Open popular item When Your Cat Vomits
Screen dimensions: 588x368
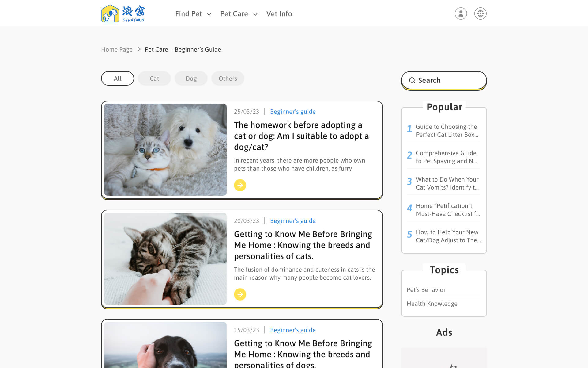[443, 183]
